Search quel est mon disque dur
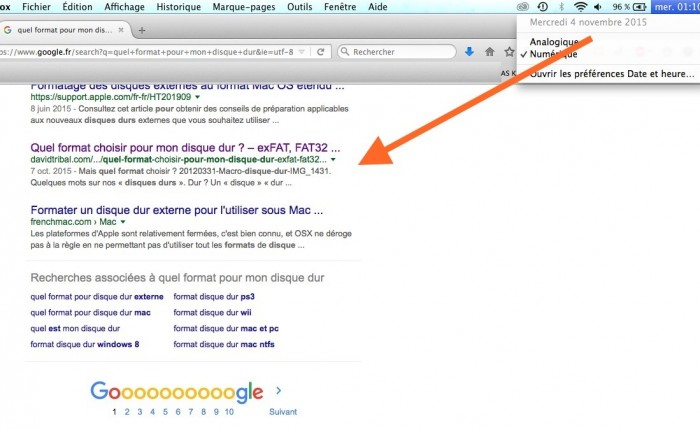 click(75, 329)
